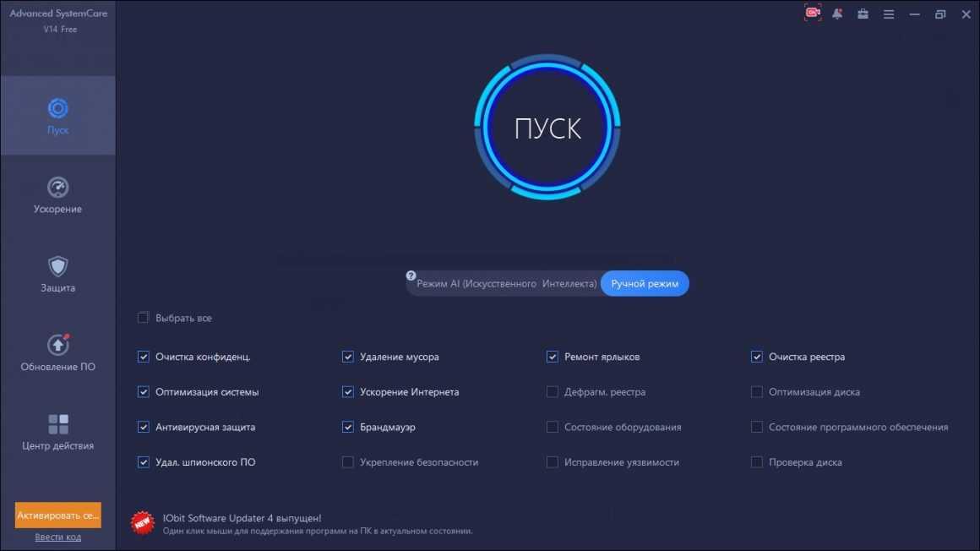Screen dimensions: 980x551
Task: Minimize the Advanced SystemCare window
Action: coord(914,14)
